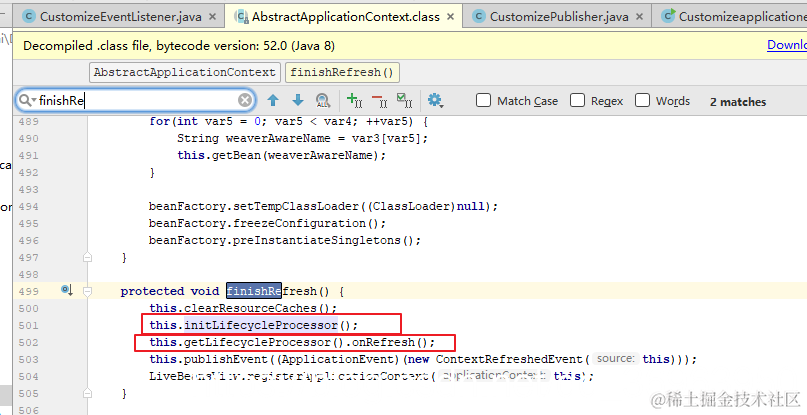The height and width of the screenshot is (415, 807).
Task: Add selection for next occurrence
Action: click(x=355, y=100)
